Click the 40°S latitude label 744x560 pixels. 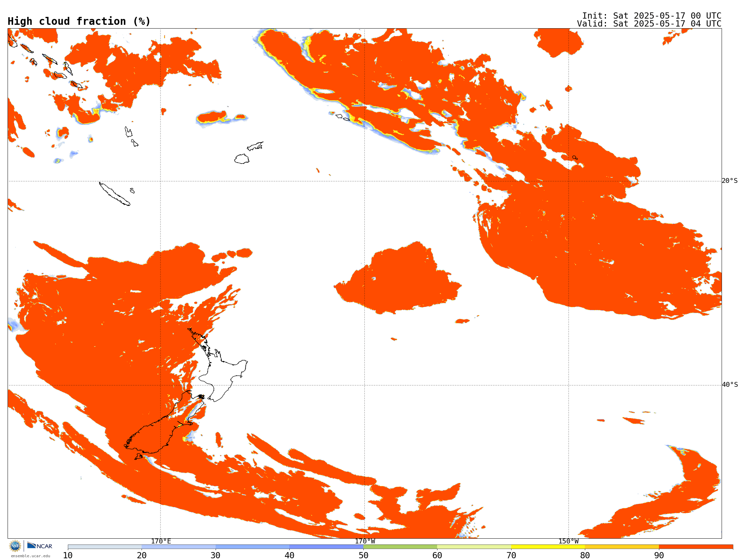click(730, 385)
